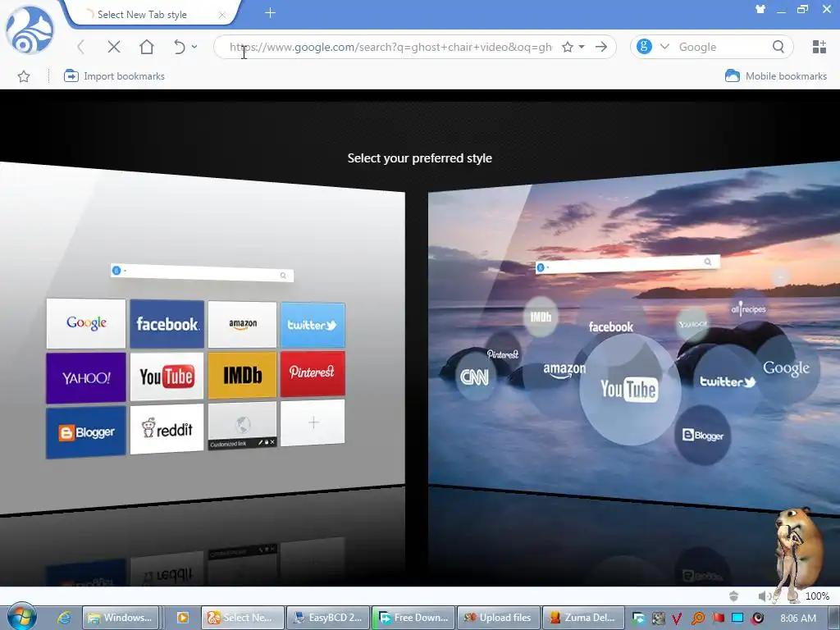This screenshot has width=840, height=630.
Task: Open Mobile bookmarks
Action: click(x=776, y=76)
